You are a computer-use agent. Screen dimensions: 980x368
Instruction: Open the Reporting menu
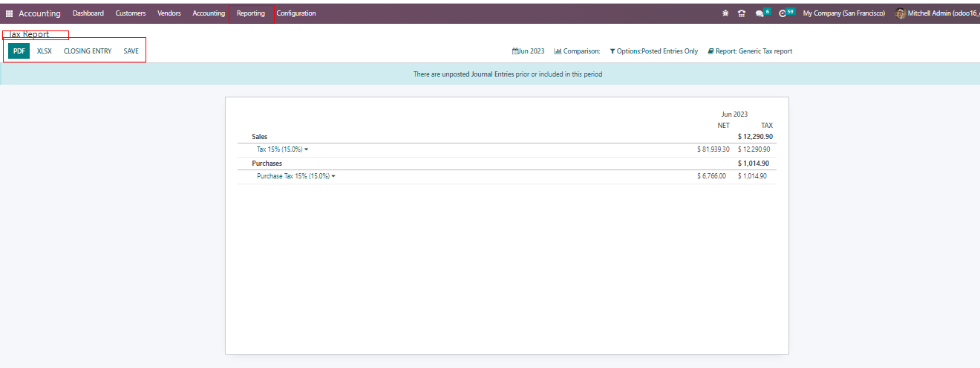pos(250,13)
